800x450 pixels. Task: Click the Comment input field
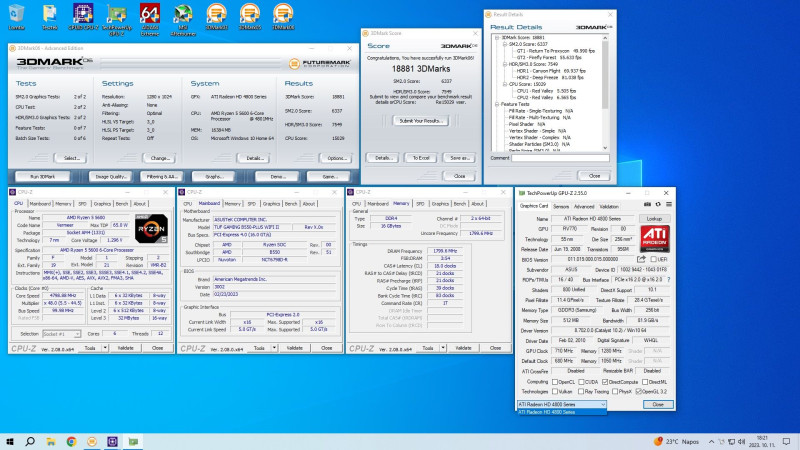point(560,158)
